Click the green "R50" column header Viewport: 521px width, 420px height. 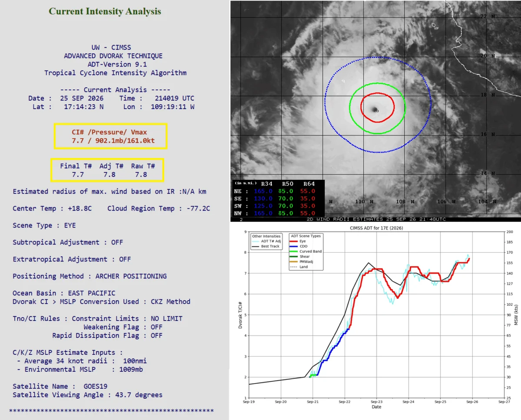click(x=288, y=184)
